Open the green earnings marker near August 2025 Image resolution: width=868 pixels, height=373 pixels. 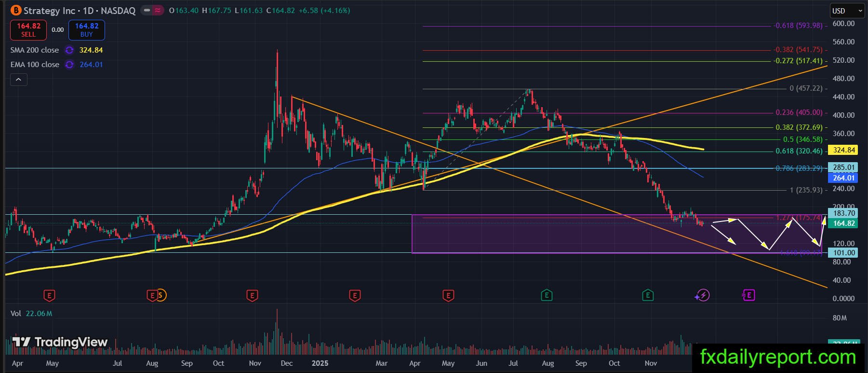tap(547, 295)
